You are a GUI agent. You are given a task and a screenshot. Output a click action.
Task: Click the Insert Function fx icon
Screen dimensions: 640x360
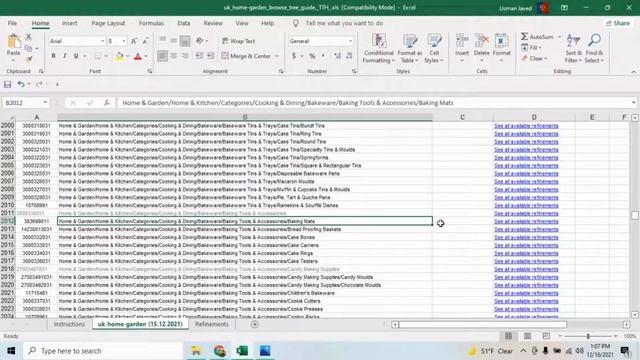tap(107, 103)
